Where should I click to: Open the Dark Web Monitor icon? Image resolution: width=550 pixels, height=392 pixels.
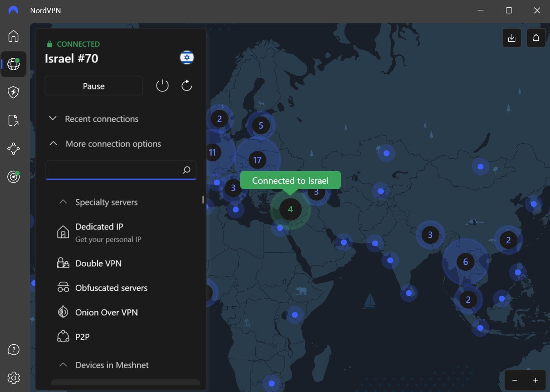(13, 177)
